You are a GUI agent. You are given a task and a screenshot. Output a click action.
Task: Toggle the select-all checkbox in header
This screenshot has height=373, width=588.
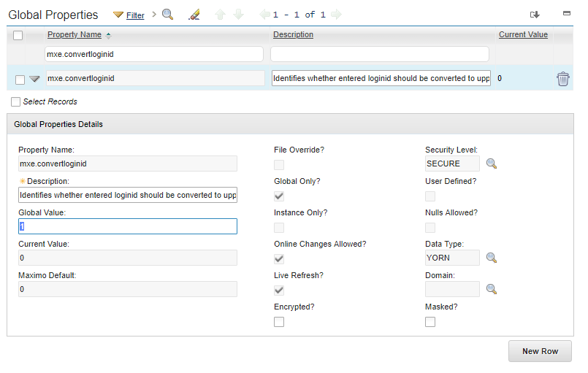pos(18,35)
